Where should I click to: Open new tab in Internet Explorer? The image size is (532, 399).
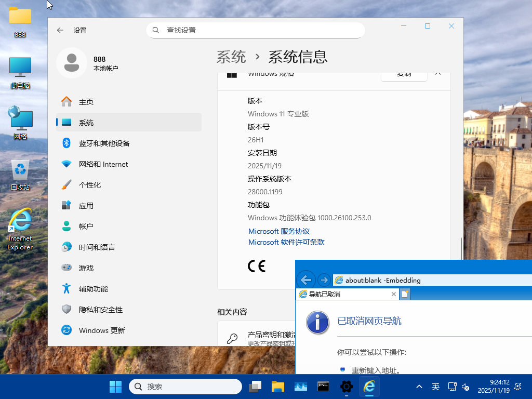(405, 294)
